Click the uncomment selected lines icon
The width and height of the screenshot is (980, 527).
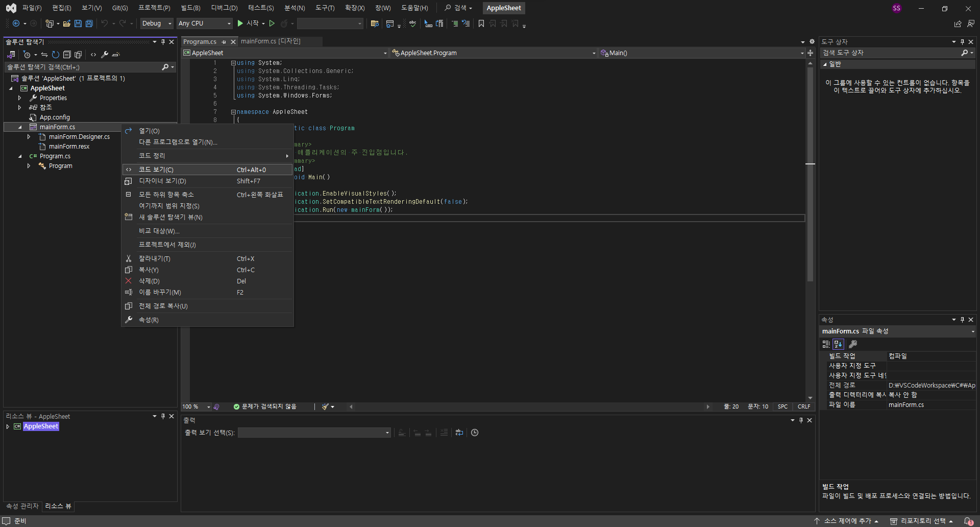[x=465, y=23]
